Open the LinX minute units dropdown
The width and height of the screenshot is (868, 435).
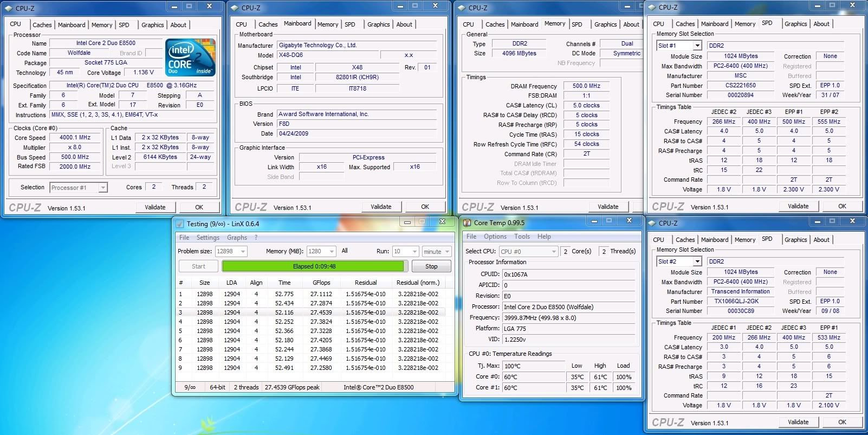(447, 252)
